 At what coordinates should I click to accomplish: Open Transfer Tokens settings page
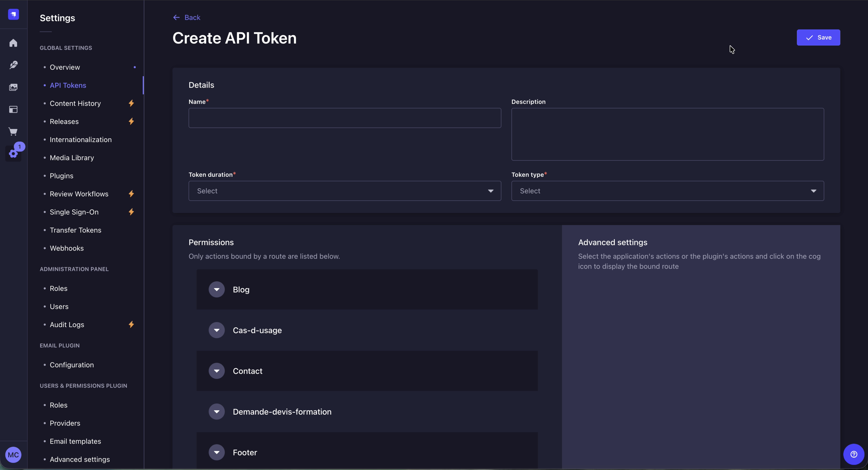(x=76, y=230)
